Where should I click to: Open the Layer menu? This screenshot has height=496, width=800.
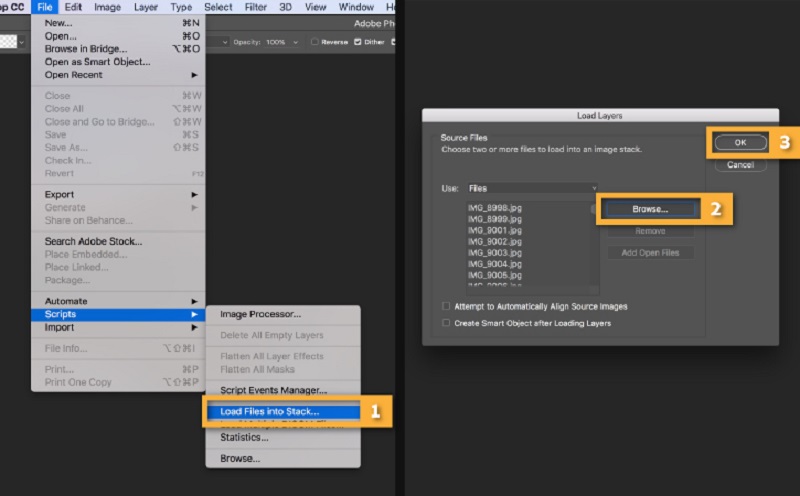[x=145, y=7]
